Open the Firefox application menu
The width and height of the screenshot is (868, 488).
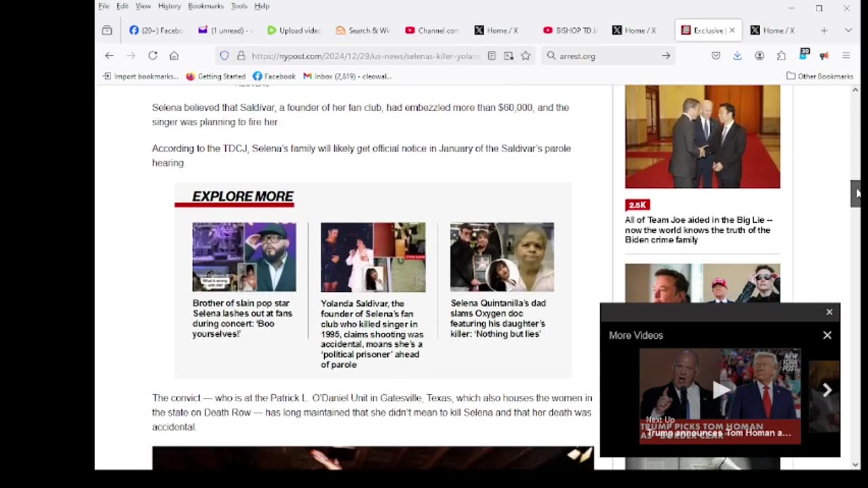coord(846,56)
